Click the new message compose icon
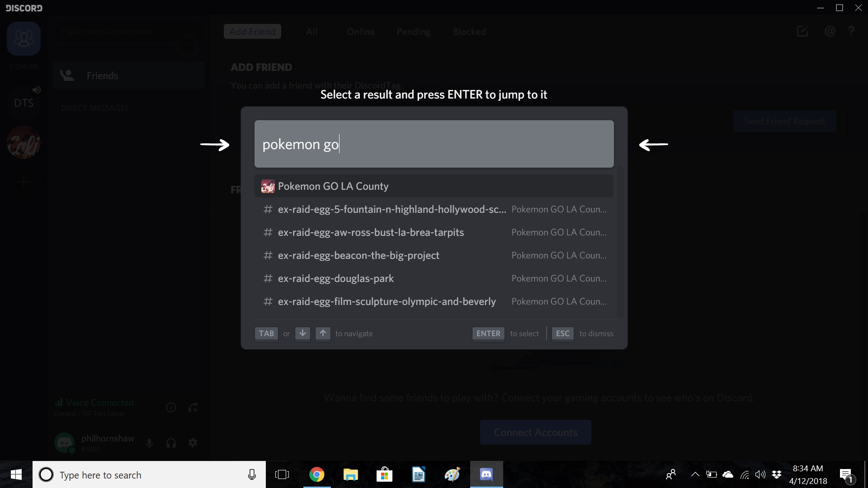 802,32
